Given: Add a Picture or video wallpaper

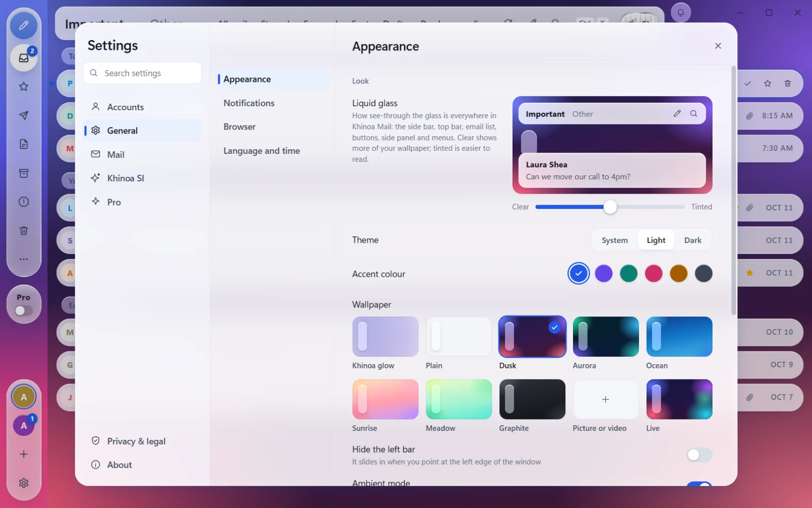Looking at the screenshot, I should click(605, 399).
